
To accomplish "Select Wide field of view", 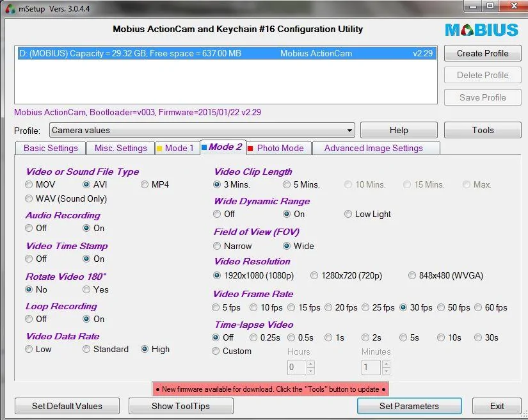I will tap(298, 246).
